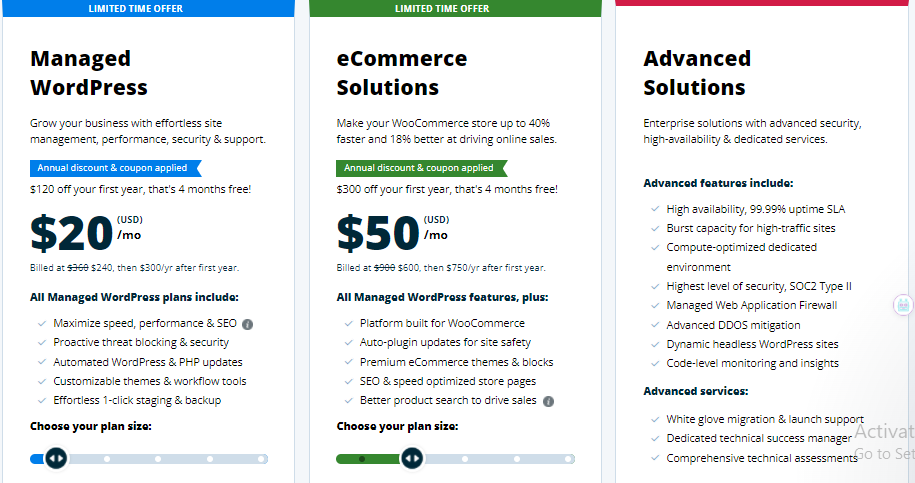Viewport: 915px width, 483px height.
Task: Click the Managed WordPress heading
Action: tap(89, 73)
